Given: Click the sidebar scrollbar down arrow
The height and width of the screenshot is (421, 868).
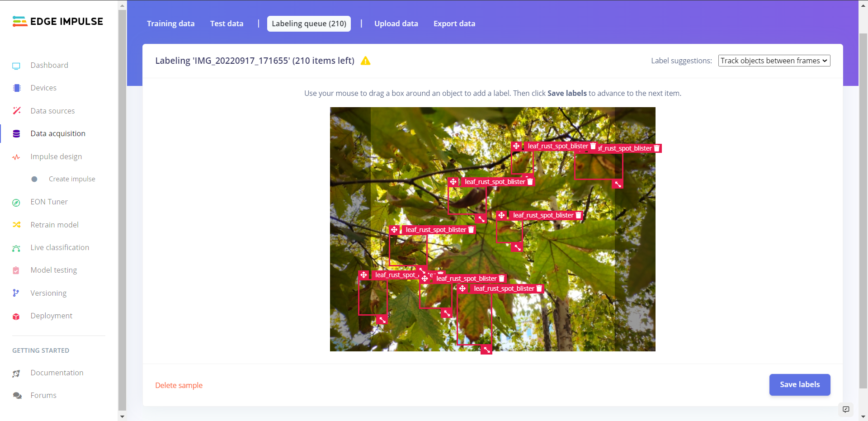Looking at the screenshot, I should click(x=122, y=416).
